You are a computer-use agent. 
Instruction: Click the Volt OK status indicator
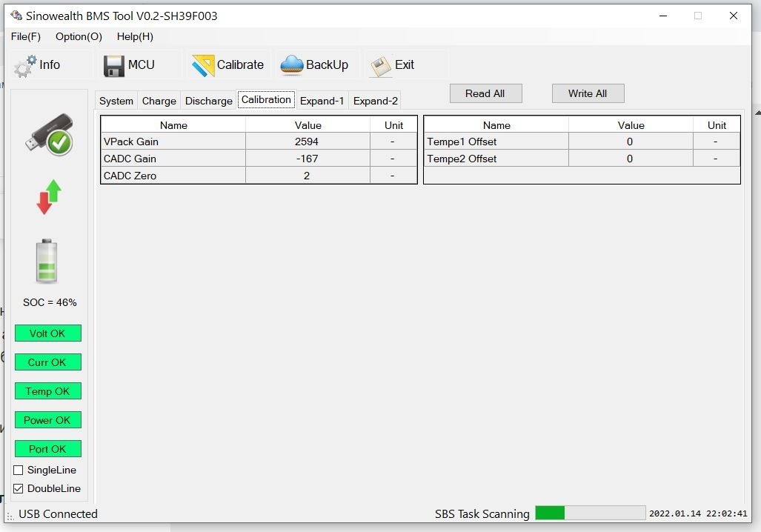click(x=48, y=333)
